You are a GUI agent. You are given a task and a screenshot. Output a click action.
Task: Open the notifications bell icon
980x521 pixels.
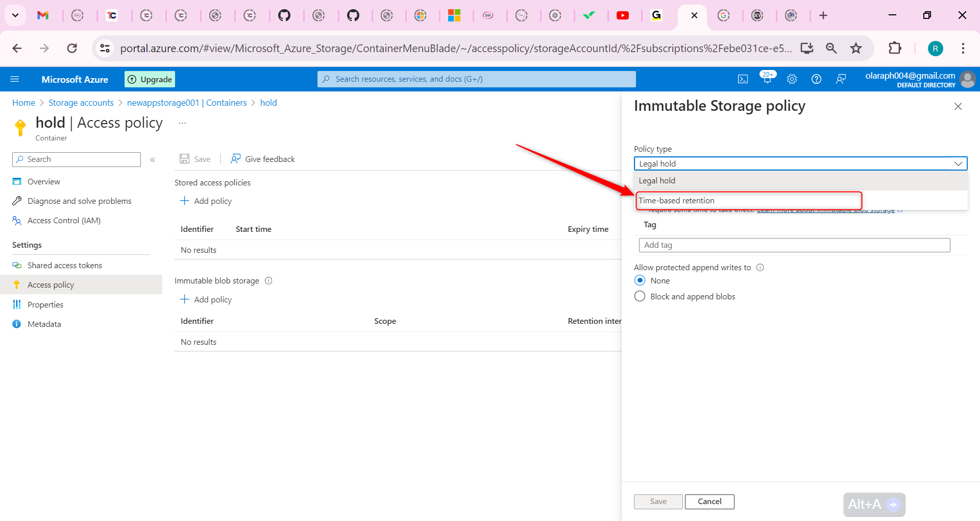point(767,79)
